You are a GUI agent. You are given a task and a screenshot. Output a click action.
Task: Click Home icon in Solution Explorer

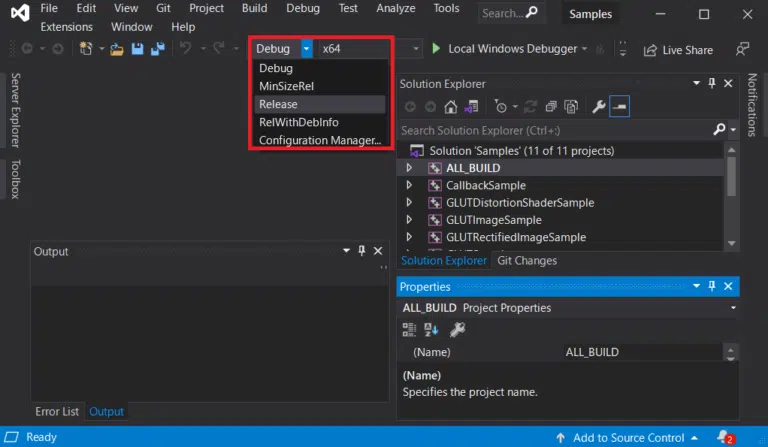[451, 107]
